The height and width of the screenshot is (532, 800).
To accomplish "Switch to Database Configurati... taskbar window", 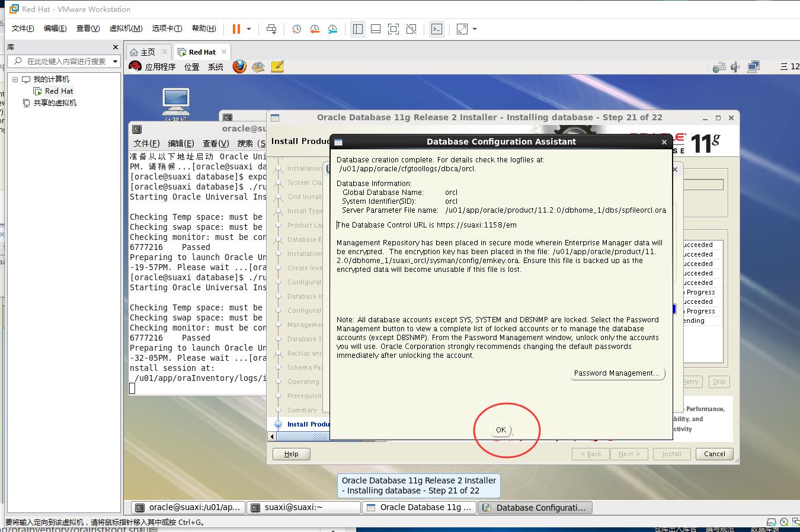I will click(535, 508).
